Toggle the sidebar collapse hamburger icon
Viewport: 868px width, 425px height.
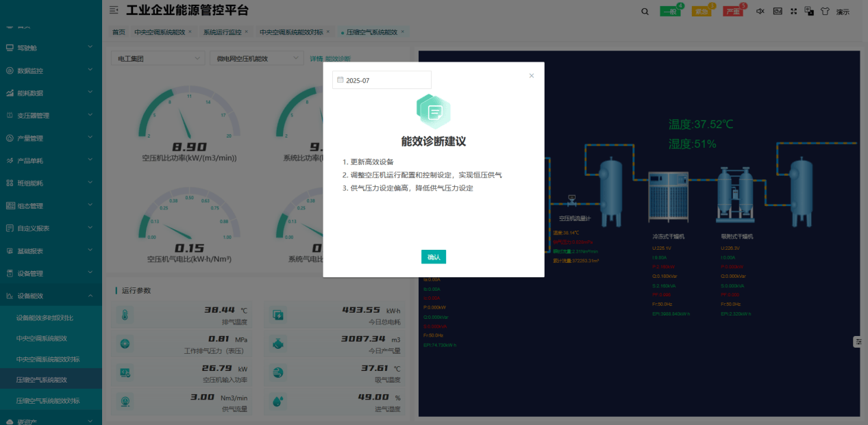[x=114, y=10]
